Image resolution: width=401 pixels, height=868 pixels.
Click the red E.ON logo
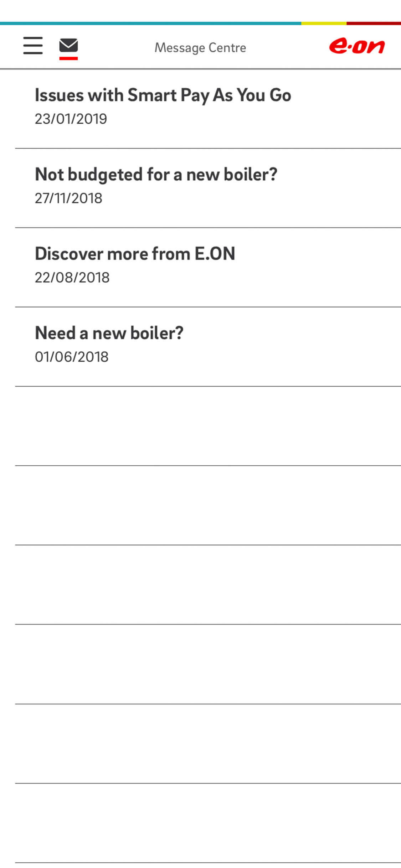[x=357, y=47]
